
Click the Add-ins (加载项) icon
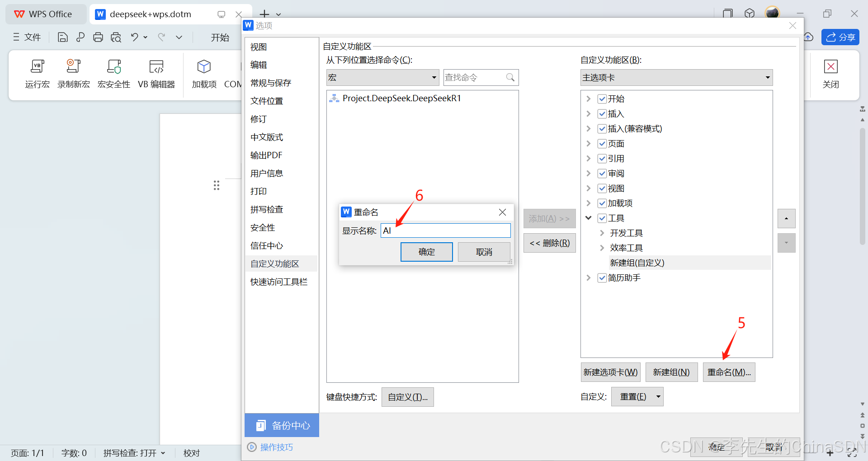tap(204, 66)
